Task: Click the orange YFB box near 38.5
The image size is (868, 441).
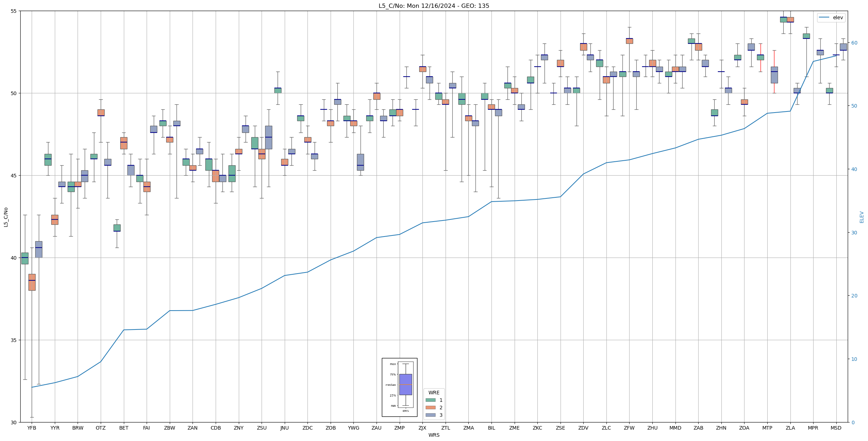Action: [x=32, y=282]
